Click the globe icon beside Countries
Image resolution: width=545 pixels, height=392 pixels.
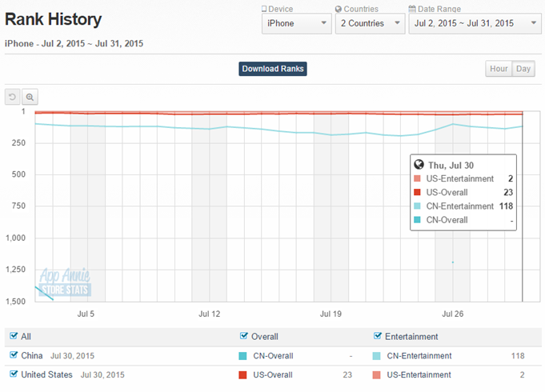(x=339, y=9)
